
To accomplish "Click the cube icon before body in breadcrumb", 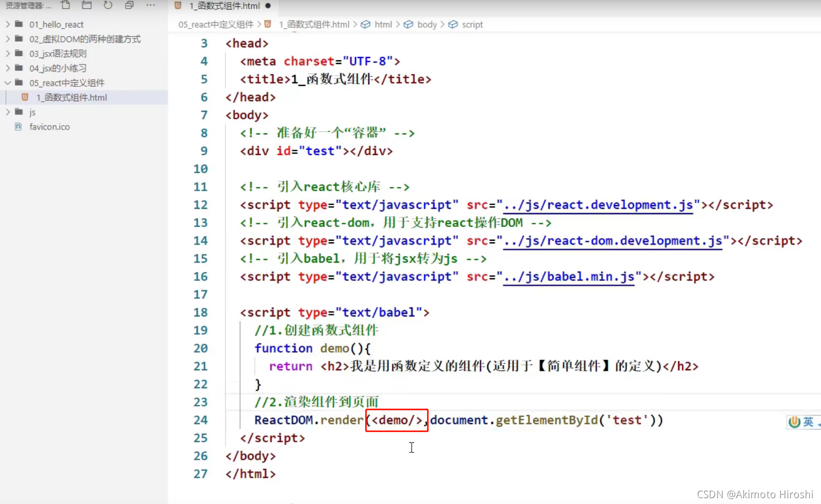I will click(408, 24).
